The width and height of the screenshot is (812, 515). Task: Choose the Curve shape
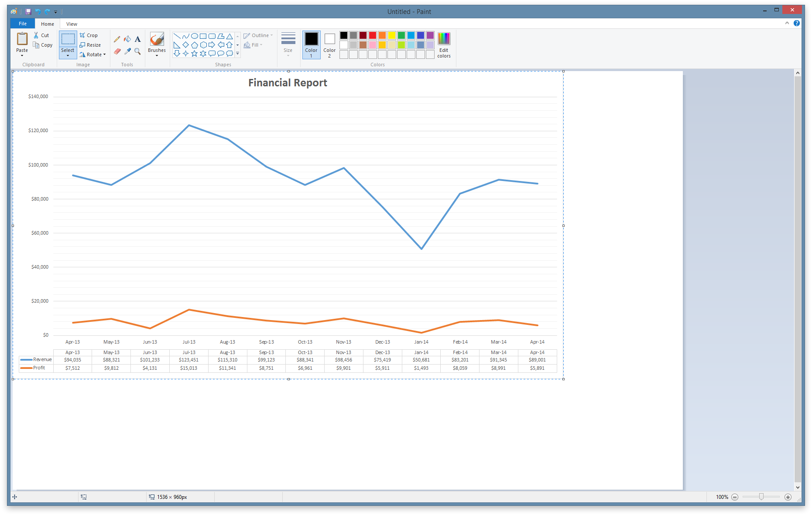(186, 36)
